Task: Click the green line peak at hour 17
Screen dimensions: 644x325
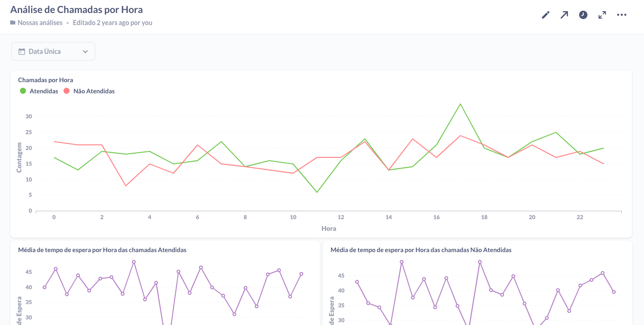Action: click(460, 104)
